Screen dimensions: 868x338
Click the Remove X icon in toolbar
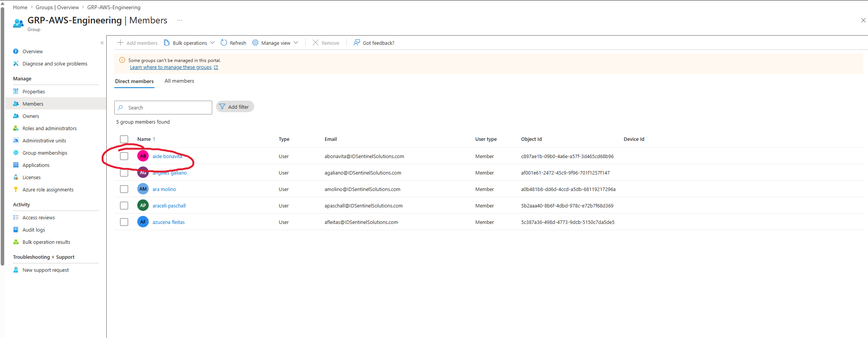tap(315, 42)
